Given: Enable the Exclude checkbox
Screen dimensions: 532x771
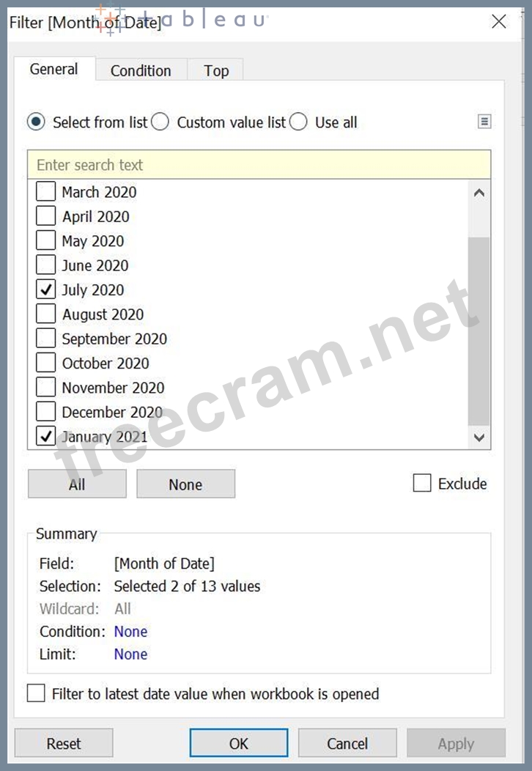Looking at the screenshot, I should [x=422, y=484].
